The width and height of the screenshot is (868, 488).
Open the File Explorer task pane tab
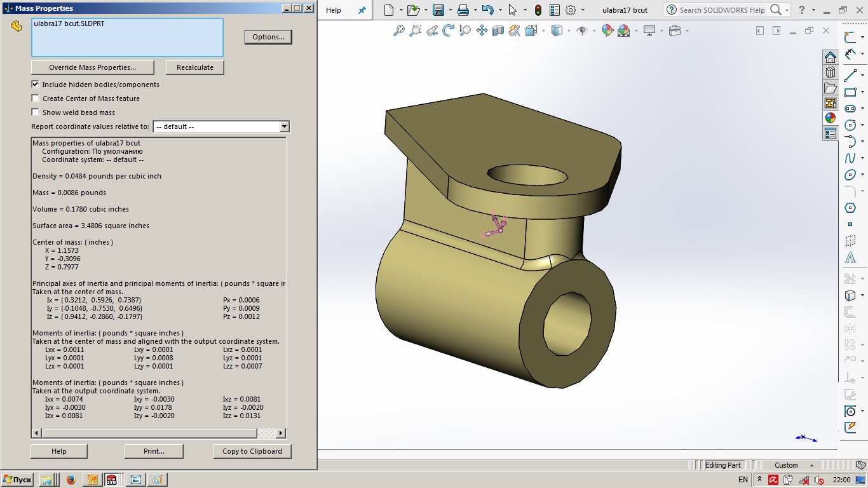coord(831,88)
